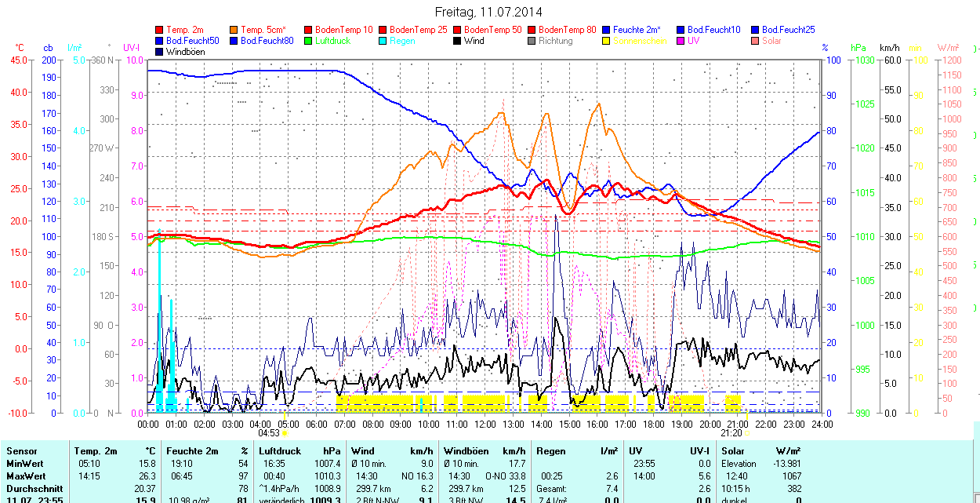Image resolution: width=980 pixels, height=503 pixels.
Task: Click the 12:00 time axis label
Action: (x=485, y=424)
